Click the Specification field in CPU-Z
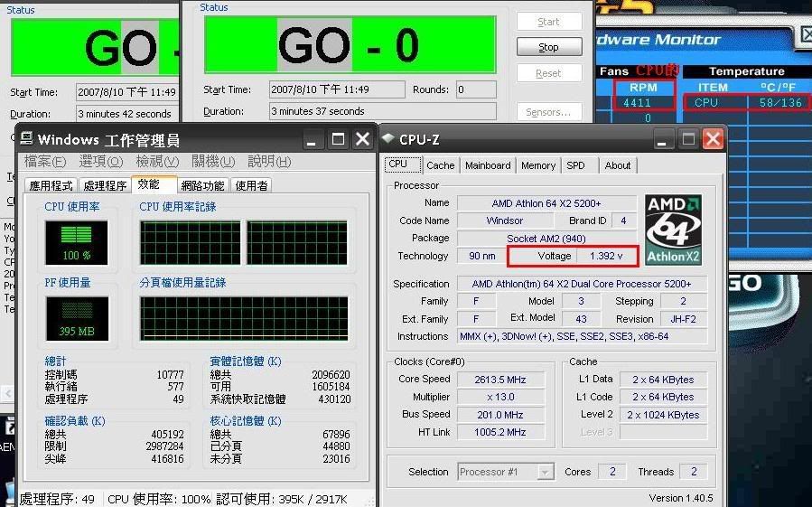Screen dimensions: 812x507 [582, 284]
